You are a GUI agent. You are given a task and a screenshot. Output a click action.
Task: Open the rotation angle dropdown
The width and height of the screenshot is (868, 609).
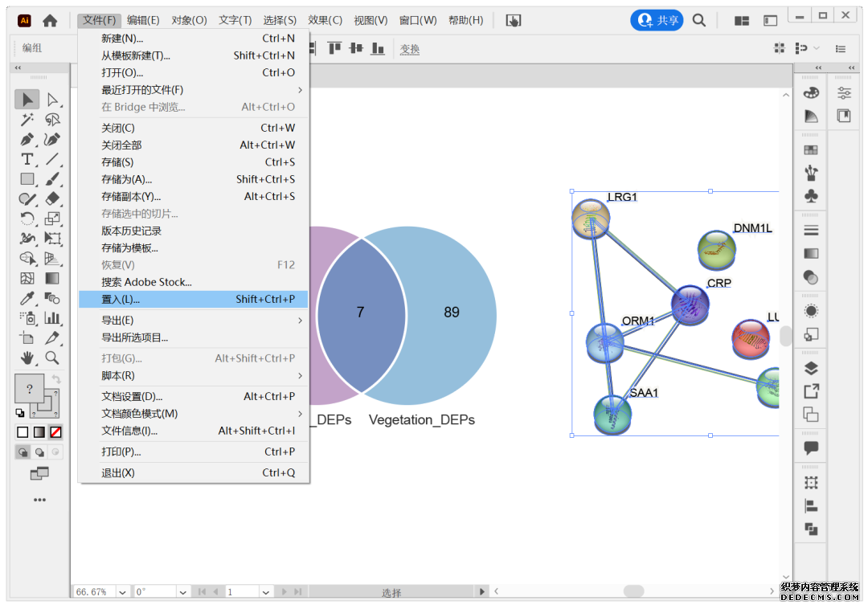(182, 592)
